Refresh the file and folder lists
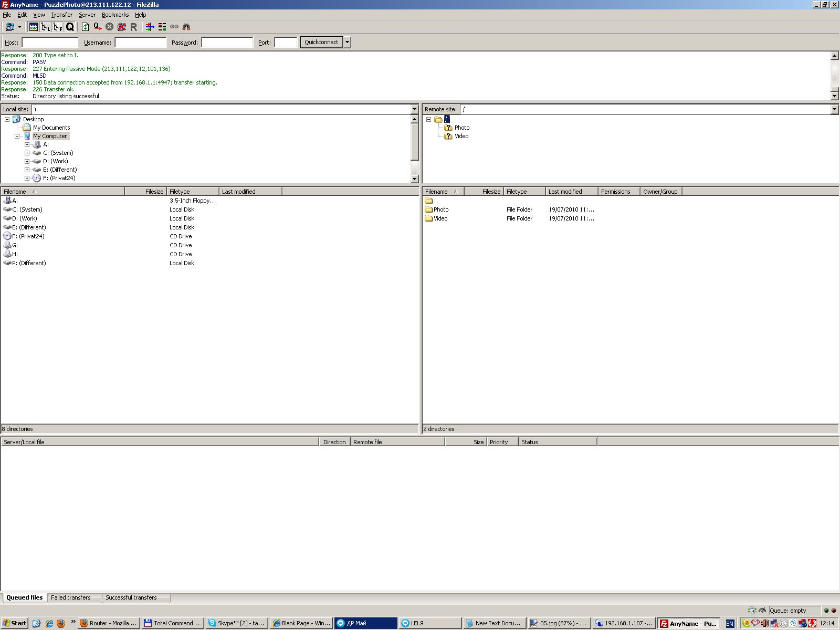 pyautogui.click(x=85, y=27)
